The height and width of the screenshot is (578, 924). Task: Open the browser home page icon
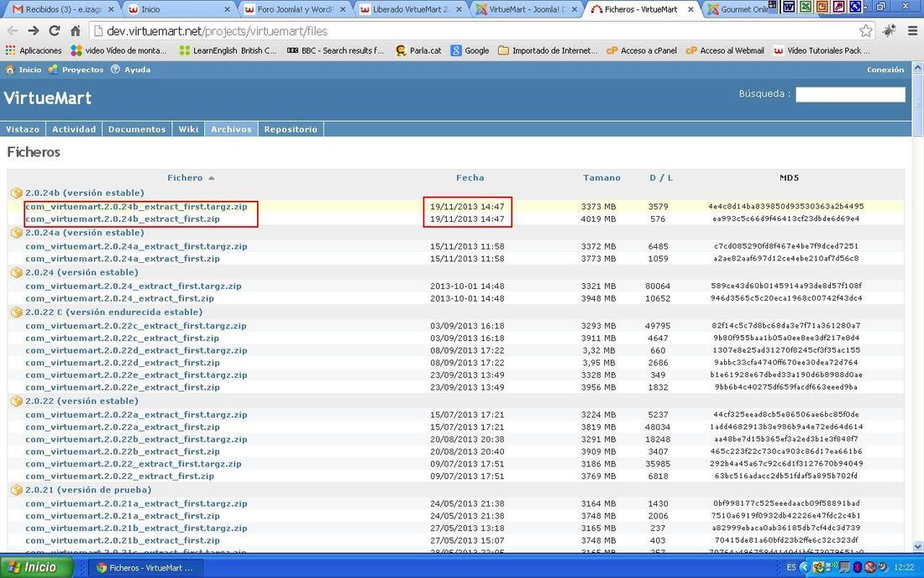coord(76,30)
